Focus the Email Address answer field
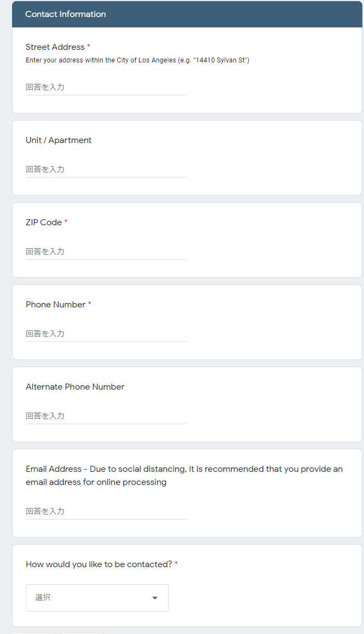 (106, 511)
